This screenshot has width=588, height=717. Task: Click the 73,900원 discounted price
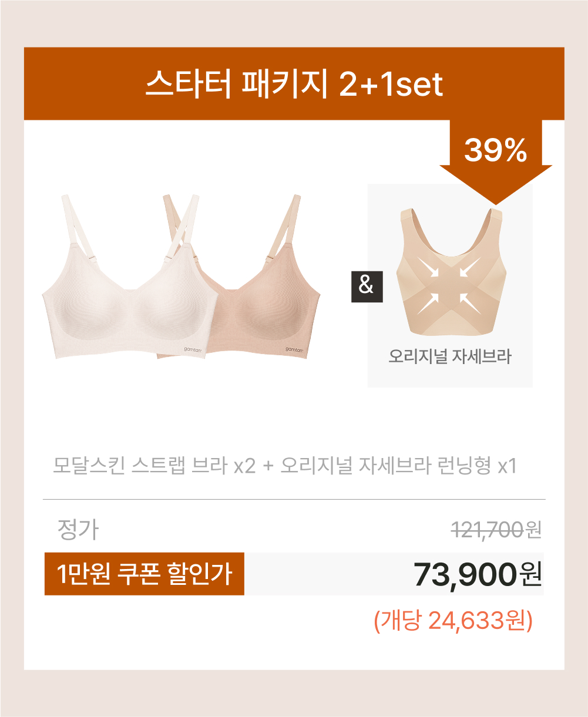tap(478, 574)
